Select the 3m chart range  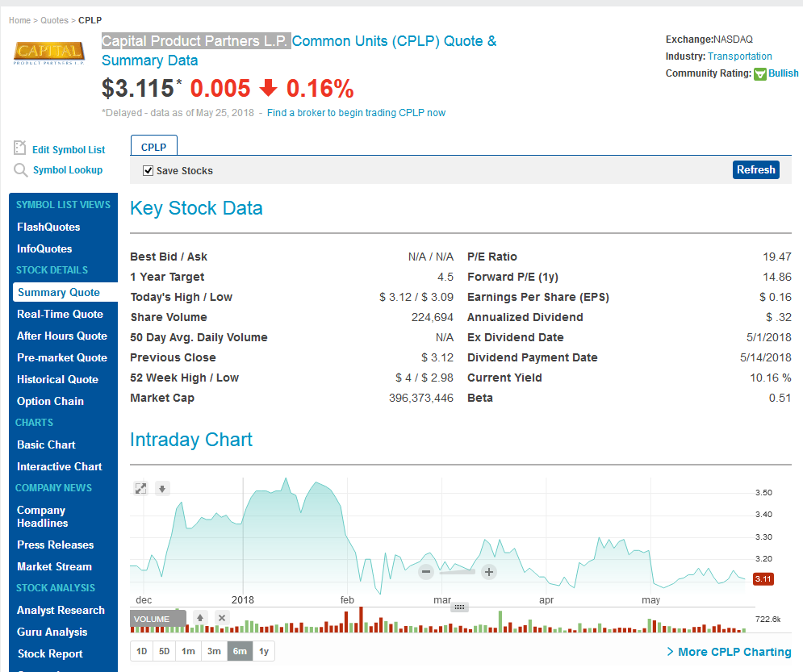tap(214, 651)
